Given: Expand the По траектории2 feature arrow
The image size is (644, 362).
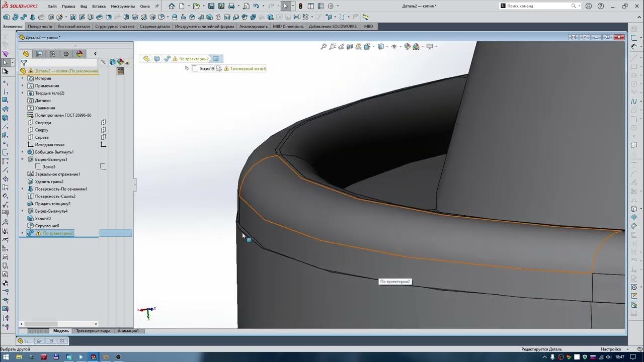Looking at the screenshot, I should point(22,233).
